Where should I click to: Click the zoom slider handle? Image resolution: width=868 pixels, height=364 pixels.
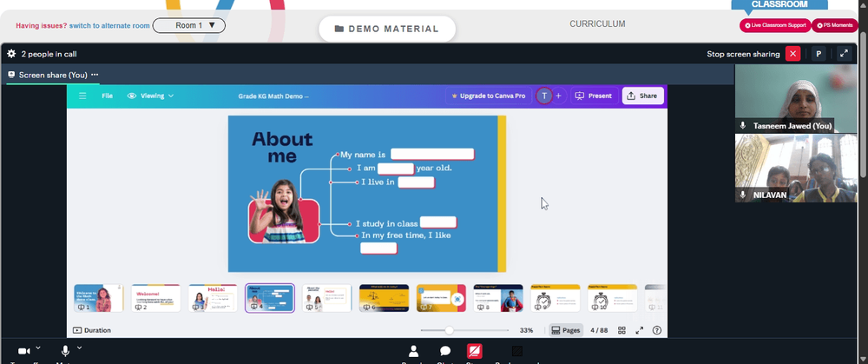click(449, 330)
